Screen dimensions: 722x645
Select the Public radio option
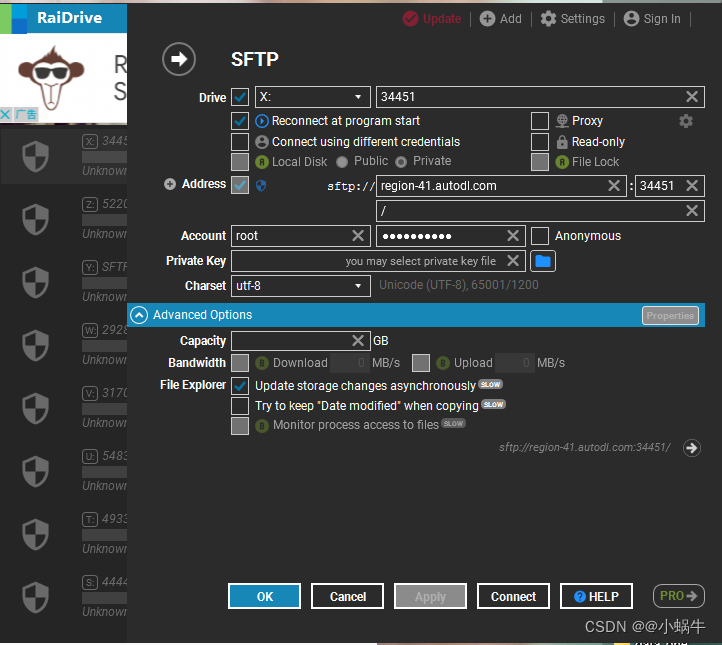(x=342, y=162)
